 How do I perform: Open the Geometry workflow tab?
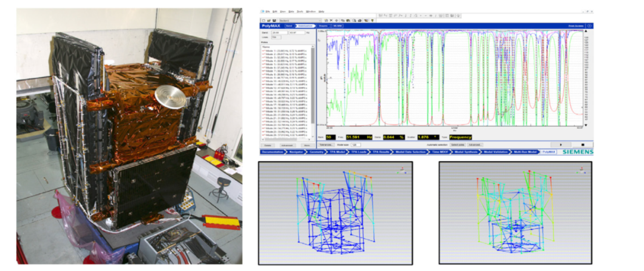pyautogui.click(x=317, y=152)
